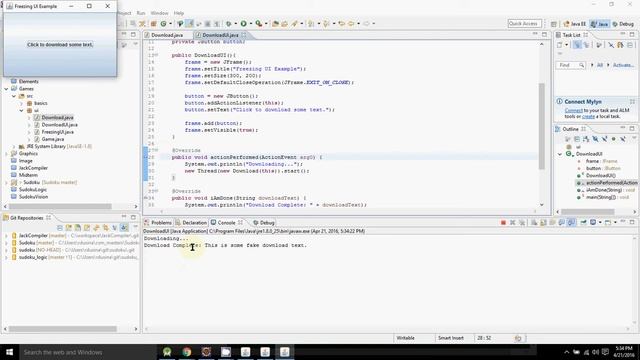Collapse the Games project in Package Explorer
Viewport: 640px width, 360px height.
6,89
